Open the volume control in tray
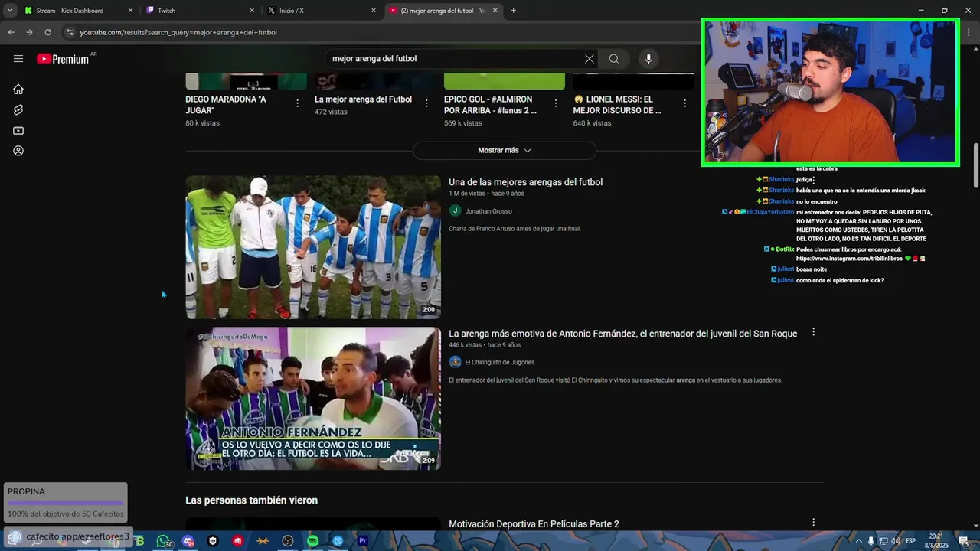Screen dimensions: 980x551 tap(895, 541)
